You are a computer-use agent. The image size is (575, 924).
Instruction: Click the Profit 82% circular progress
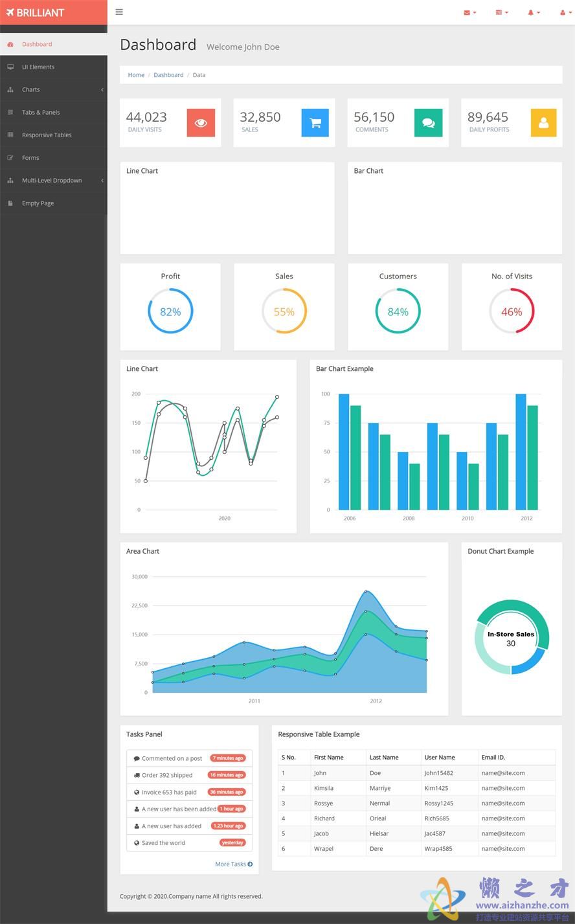[x=170, y=311]
